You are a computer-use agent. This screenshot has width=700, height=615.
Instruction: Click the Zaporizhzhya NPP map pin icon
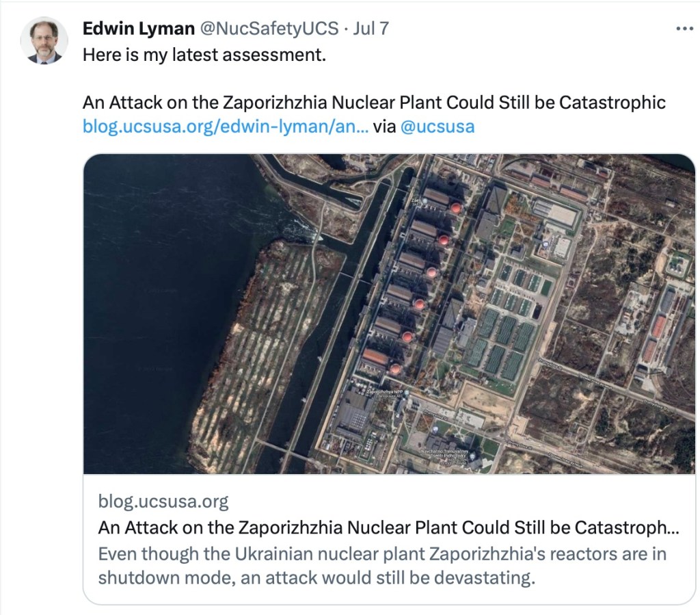(x=405, y=393)
